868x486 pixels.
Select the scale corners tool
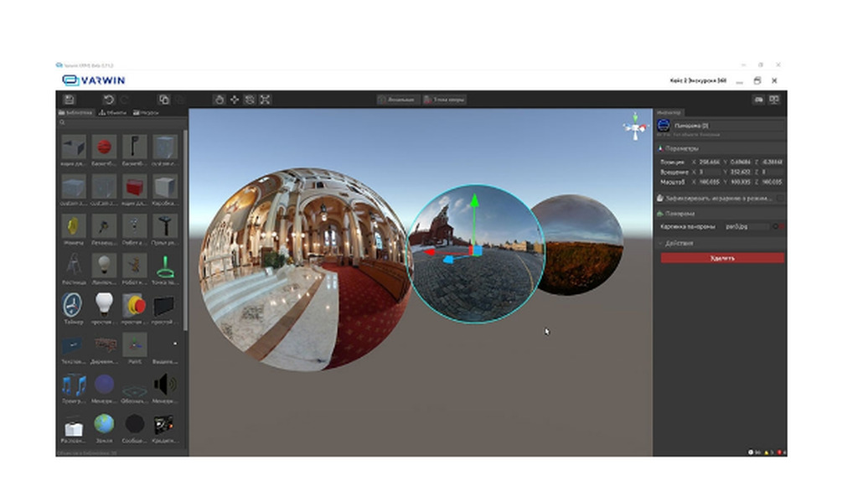coord(265,100)
